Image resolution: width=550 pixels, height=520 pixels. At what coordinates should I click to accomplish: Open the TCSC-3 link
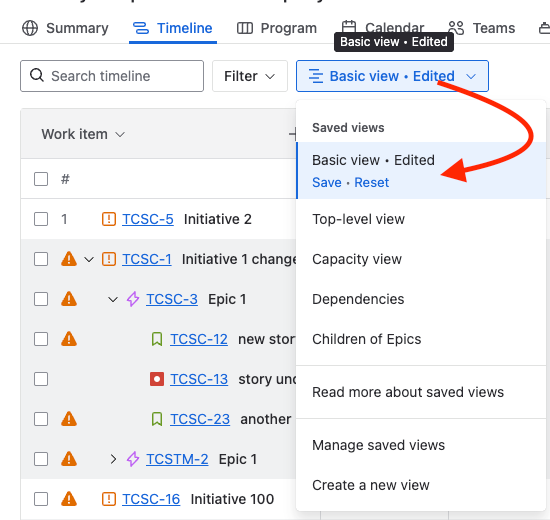pyautogui.click(x=172, y=299)
